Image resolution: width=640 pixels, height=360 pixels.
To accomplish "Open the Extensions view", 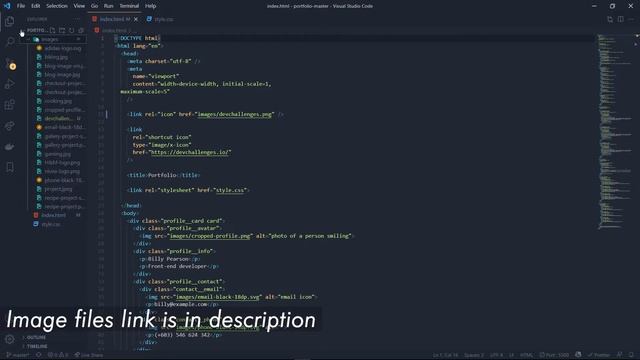I will pyautogui.click(x=10, y=105).
